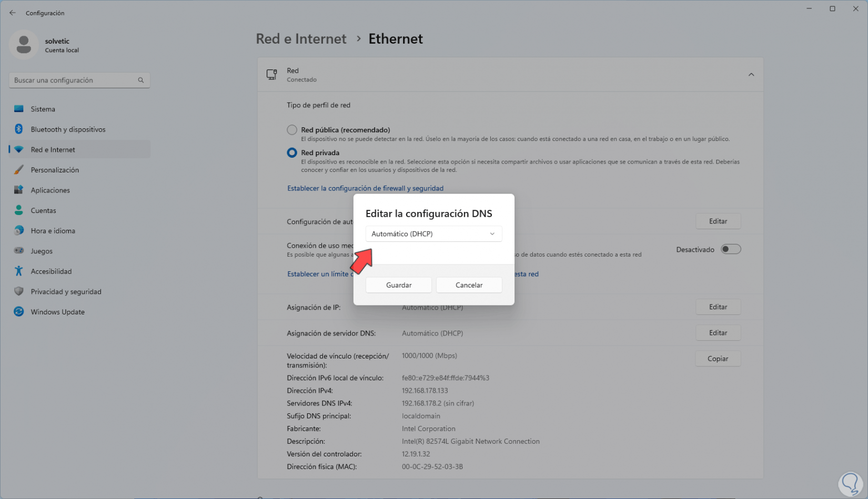868x499 pixels.
Task: Click the Personalización brush icon
Action: click(x=18, y=169)
